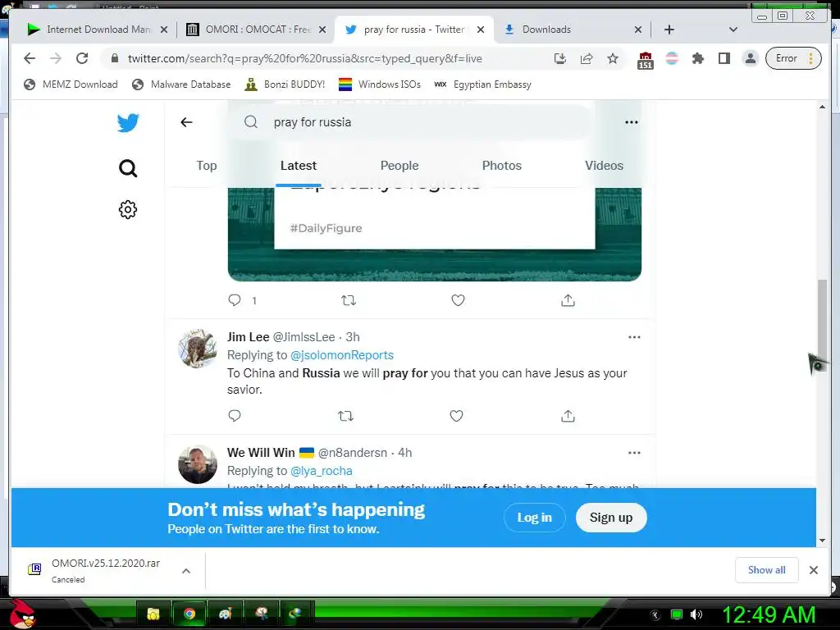Reload the Twitter page
This screenshot has height=630, width=840.
tap(82, 58)
